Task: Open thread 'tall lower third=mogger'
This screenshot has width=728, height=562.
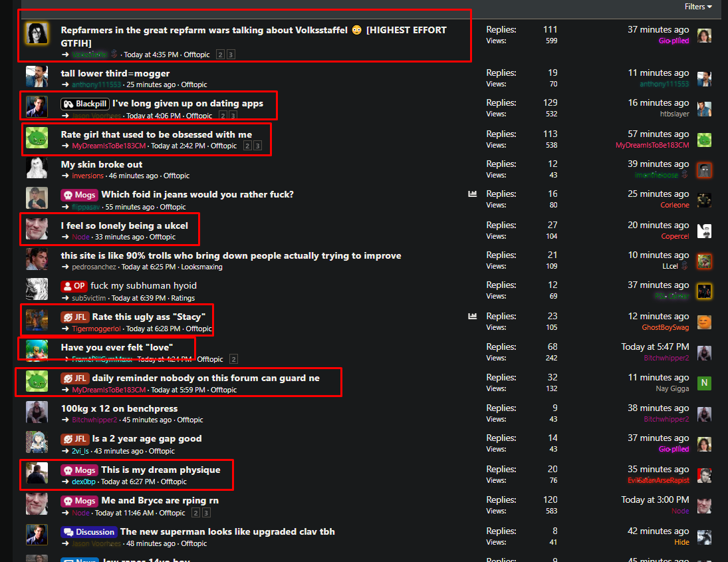Action: [114, 73]
